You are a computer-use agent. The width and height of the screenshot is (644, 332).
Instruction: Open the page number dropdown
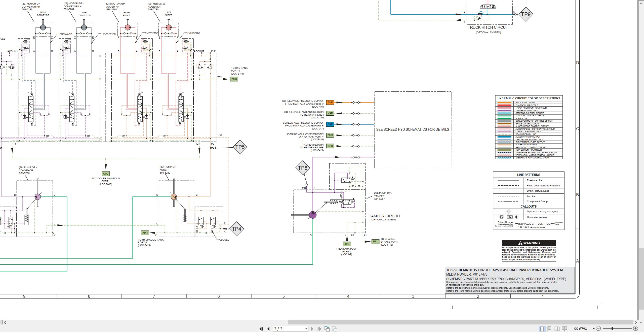pos(306,329)
